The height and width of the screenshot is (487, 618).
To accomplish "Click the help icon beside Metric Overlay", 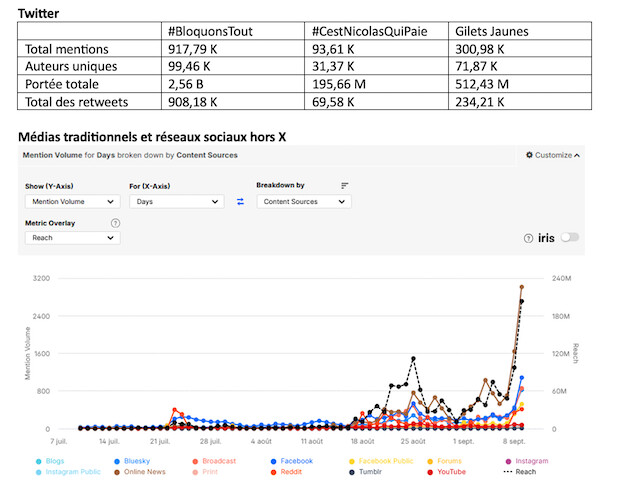I will [115, 223].
